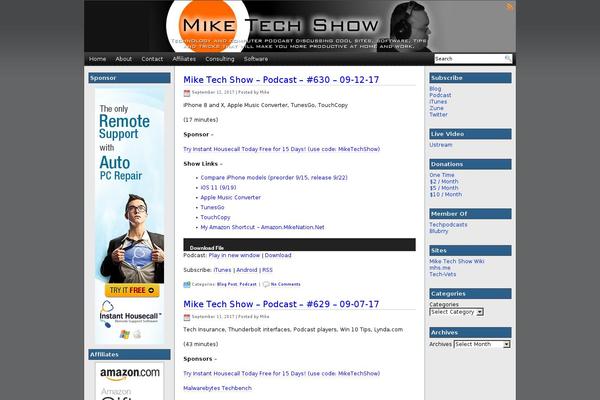Select $2 / Month donation link

444,181
